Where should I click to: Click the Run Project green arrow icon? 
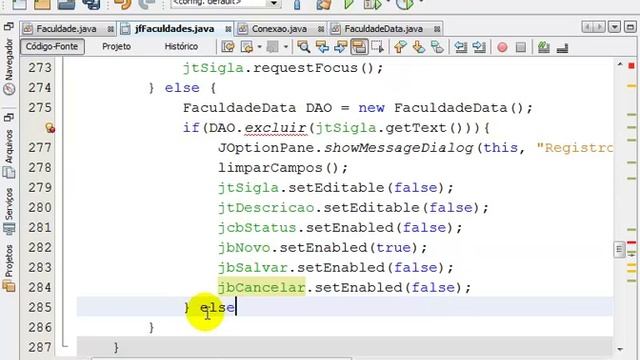(348, 4)
